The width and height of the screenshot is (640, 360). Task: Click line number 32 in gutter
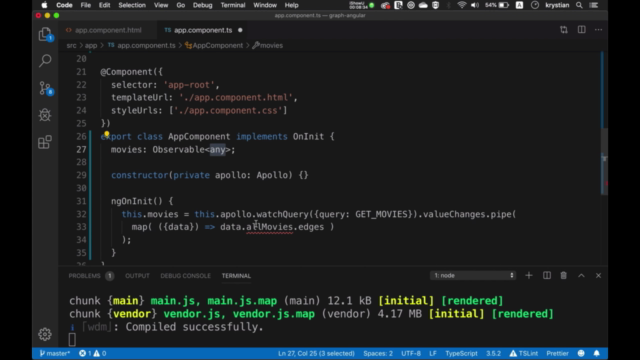coord(81,214)
